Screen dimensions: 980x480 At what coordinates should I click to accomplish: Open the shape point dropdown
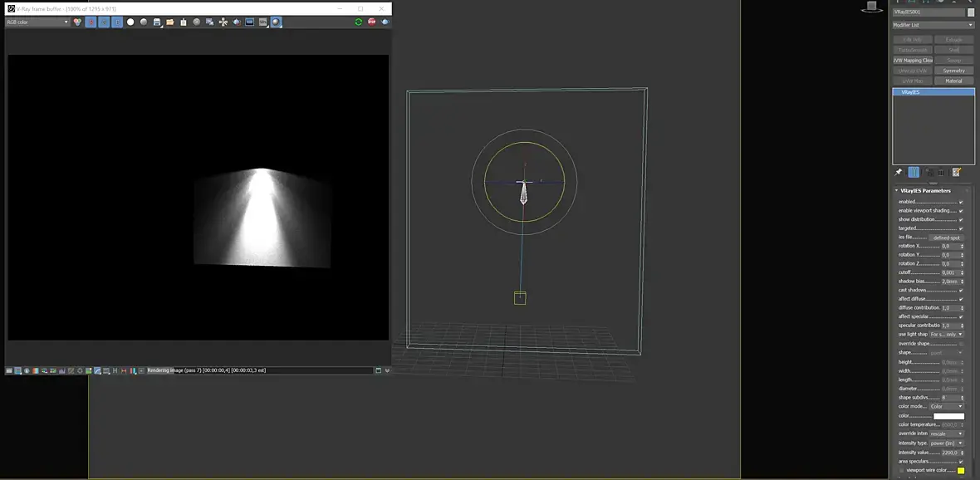tap(946, 352)
